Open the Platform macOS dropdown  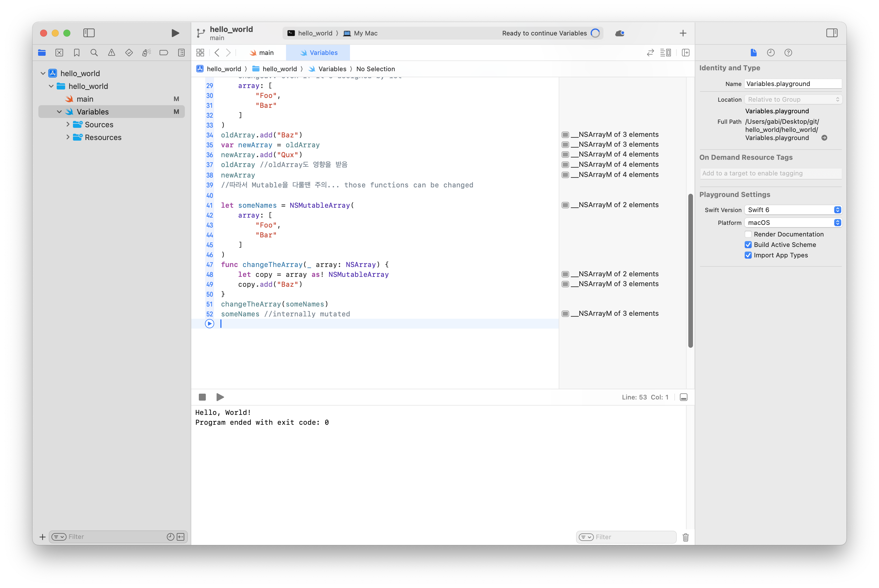pos(793,223)
